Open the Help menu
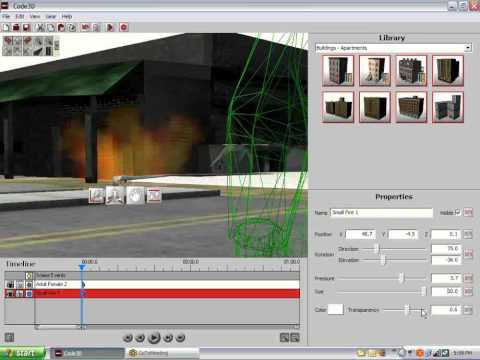Image resolution: width=480 pixels, height=360 pixels. [x=67, y=16]
